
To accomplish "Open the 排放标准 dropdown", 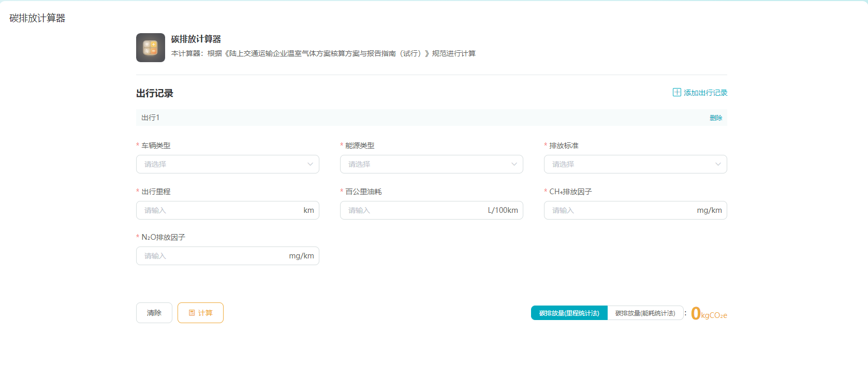I will pos(630,164).
